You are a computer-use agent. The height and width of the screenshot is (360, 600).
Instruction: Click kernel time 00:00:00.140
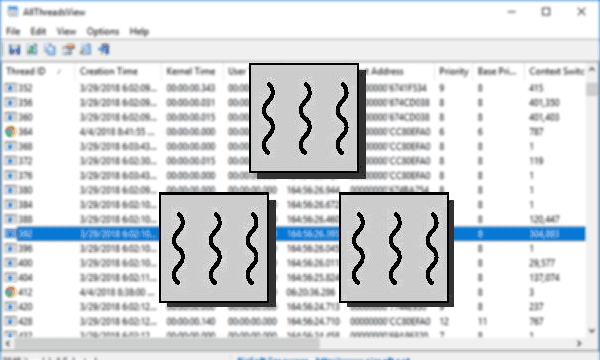click(x=191, y=321)
